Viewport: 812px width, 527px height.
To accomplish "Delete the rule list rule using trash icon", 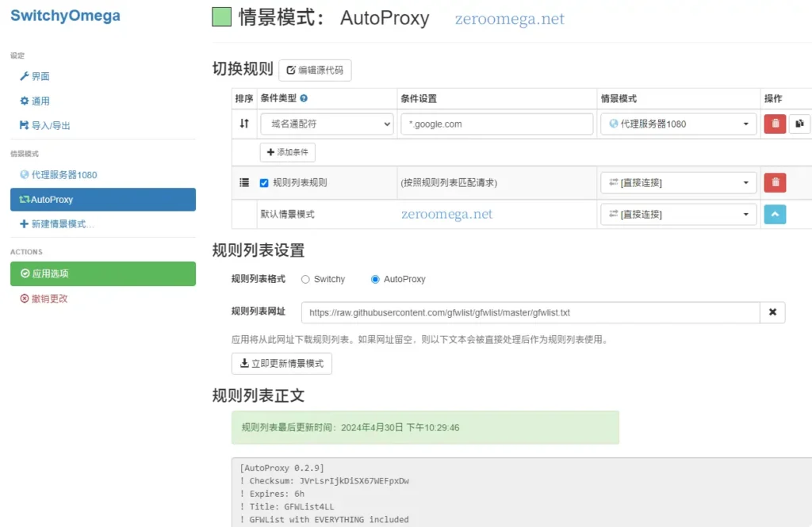I will tap(775, 182).
